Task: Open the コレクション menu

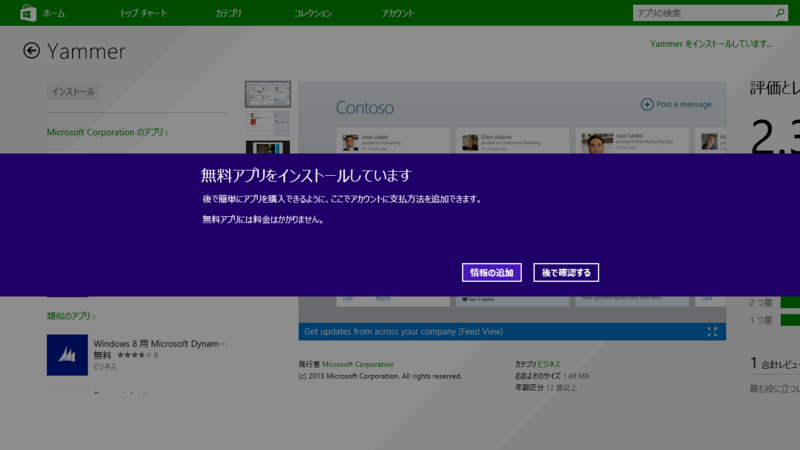Action: [313, 13]
